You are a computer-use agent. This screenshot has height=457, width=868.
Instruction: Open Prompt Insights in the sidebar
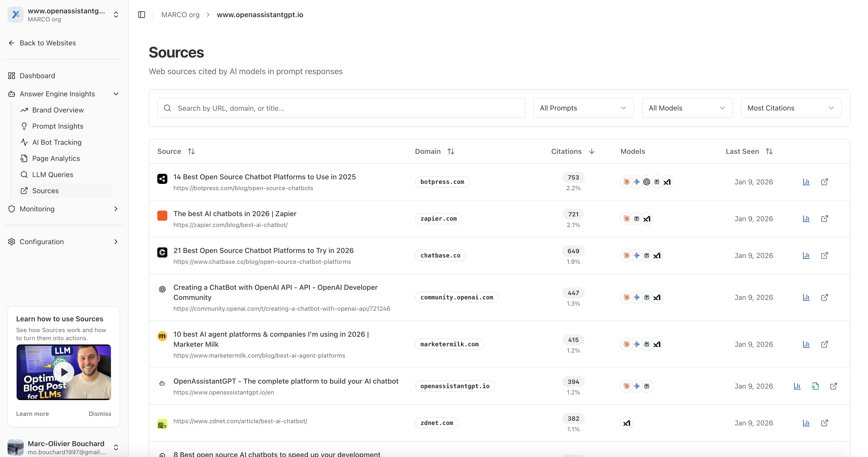58,126
